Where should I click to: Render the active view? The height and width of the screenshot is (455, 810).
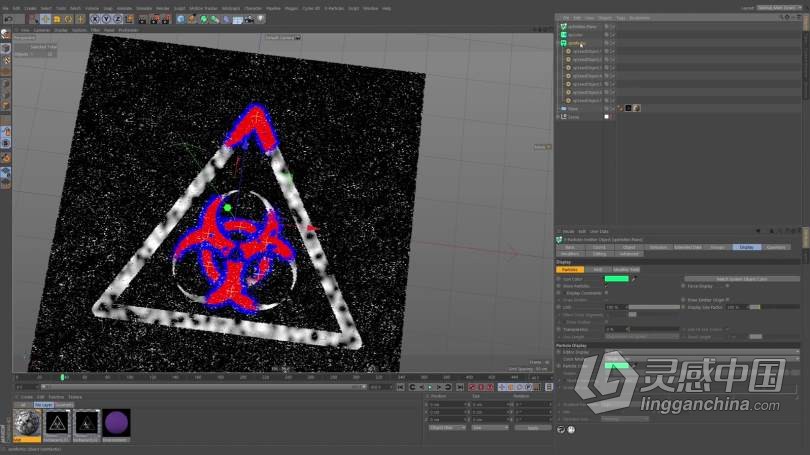143,19
